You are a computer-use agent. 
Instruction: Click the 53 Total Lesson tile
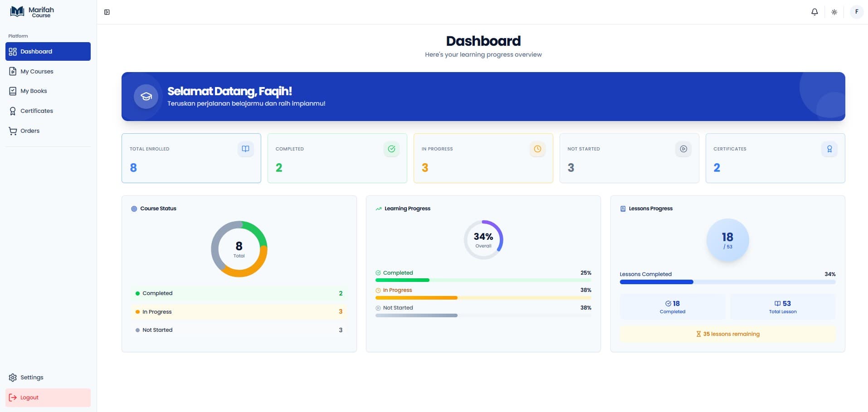coord(783,307)
